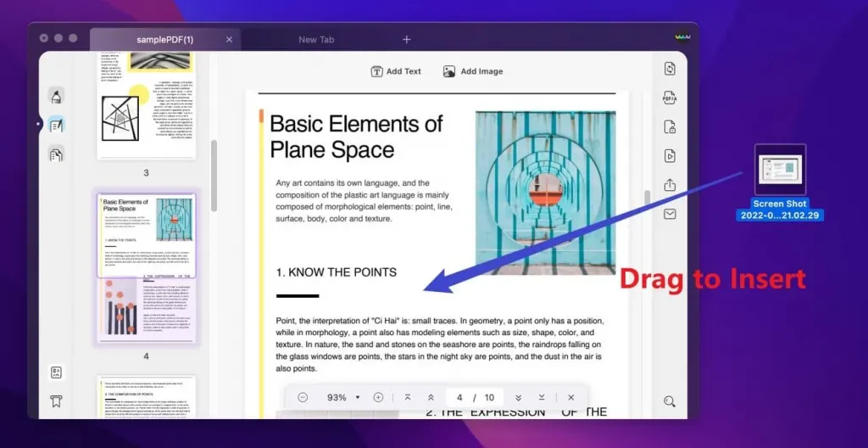Image resolution: width=868 pixels, height=448 pixels.
Task: Open the Organize Pages icon
Action: click(57, 154)
